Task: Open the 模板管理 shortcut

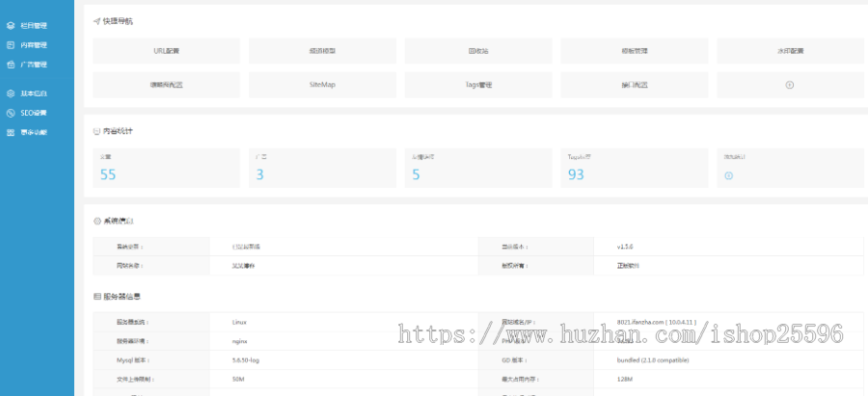Action: [x=635, y=51]
